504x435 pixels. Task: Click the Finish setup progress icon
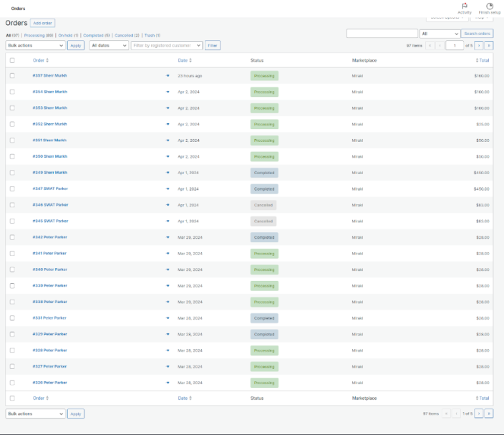[490, 6]
